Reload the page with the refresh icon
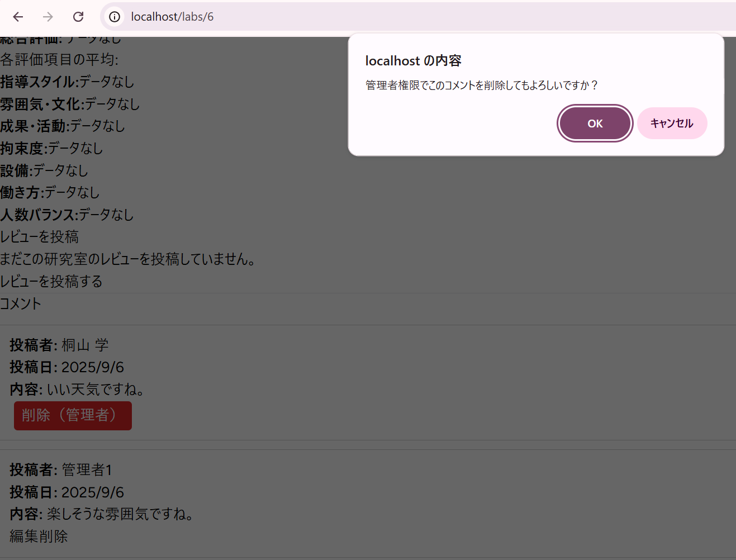 (x=78, y=17)
